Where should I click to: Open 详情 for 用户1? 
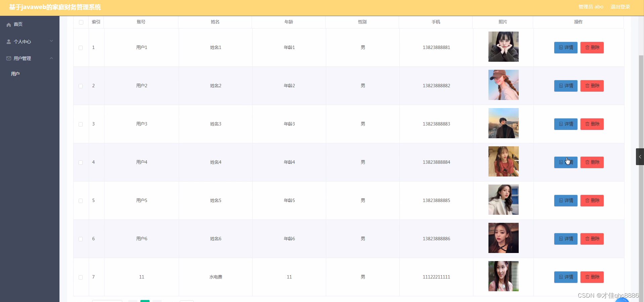[x=566, y=48]
